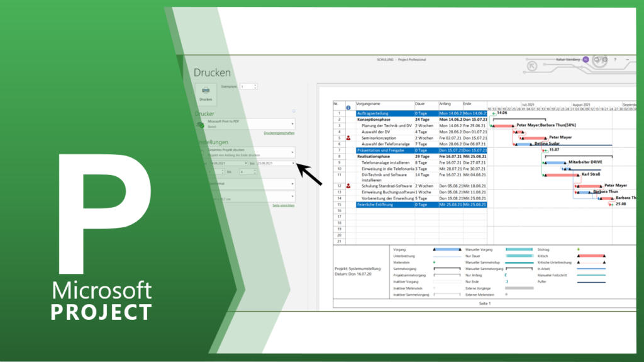
Task: Click the Kritisch legend red bar sample
Action: click(591, 256)
